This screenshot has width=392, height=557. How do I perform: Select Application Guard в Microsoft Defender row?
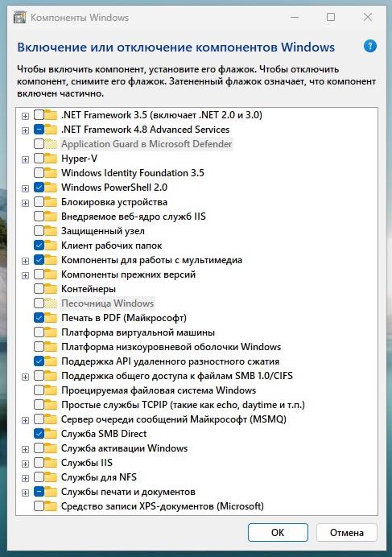(146, 144)
